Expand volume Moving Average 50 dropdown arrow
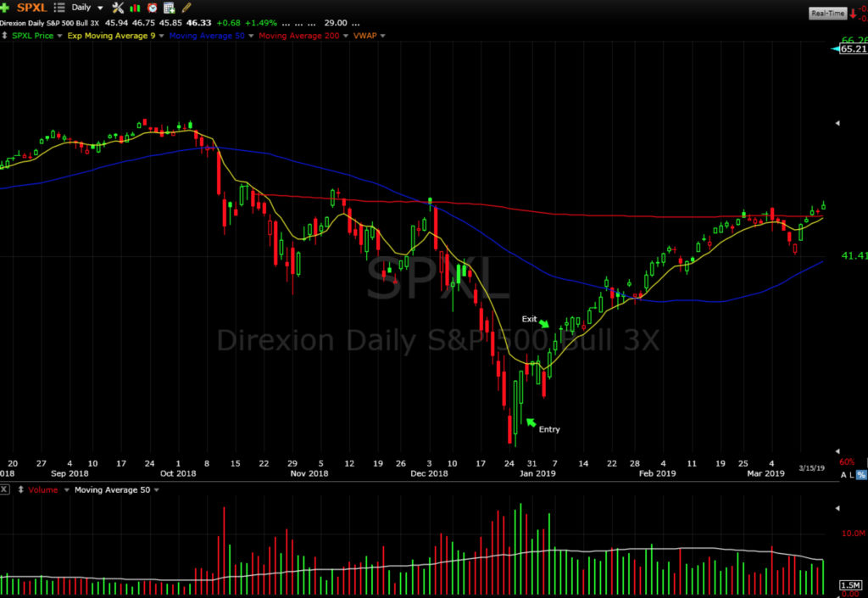This screenshot has width=868, height=598. pos(157,490)
